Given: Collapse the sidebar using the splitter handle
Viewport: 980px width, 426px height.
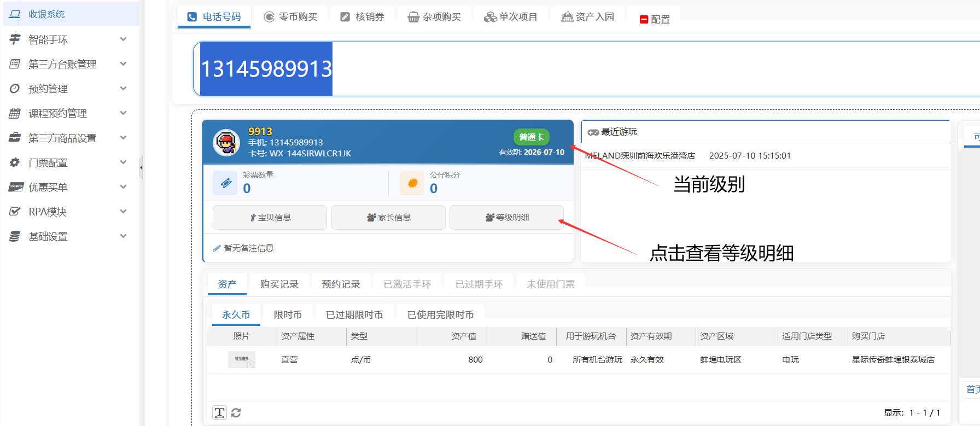Looking at the screenshot, I should point(141,167).
